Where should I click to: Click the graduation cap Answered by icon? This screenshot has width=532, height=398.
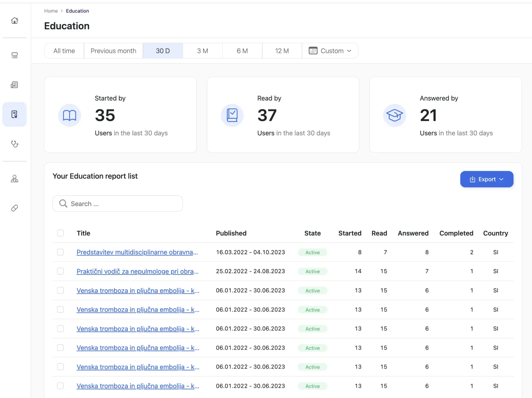(394, 115)
